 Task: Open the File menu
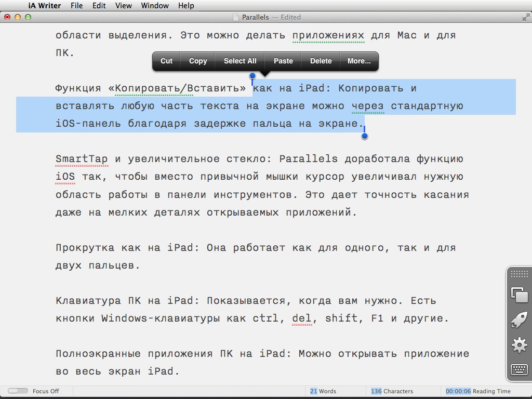(x=76, y=6)
